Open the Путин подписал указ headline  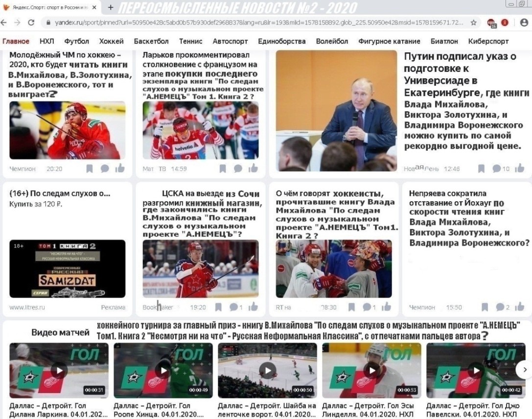pyautogui.click(x=466, y=101)
